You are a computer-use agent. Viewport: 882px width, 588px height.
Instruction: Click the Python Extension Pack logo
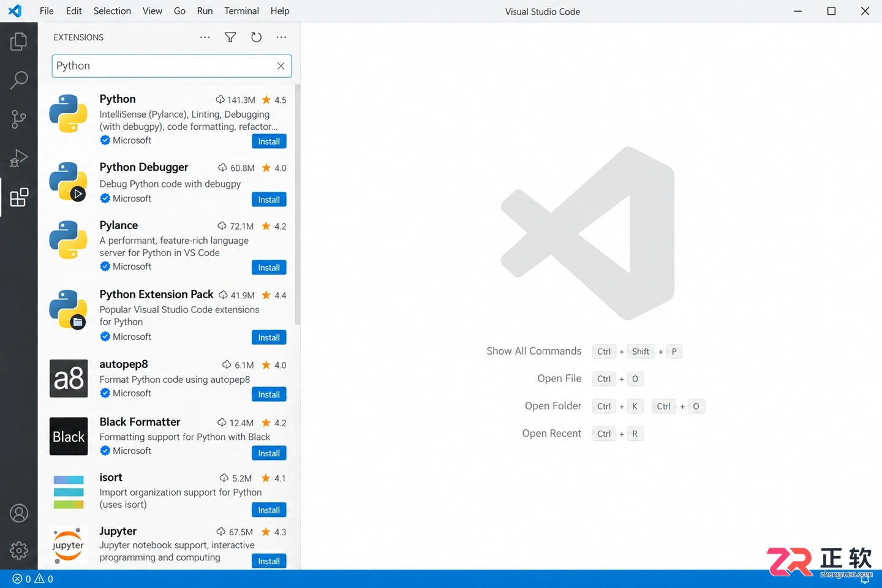point(69,309)
